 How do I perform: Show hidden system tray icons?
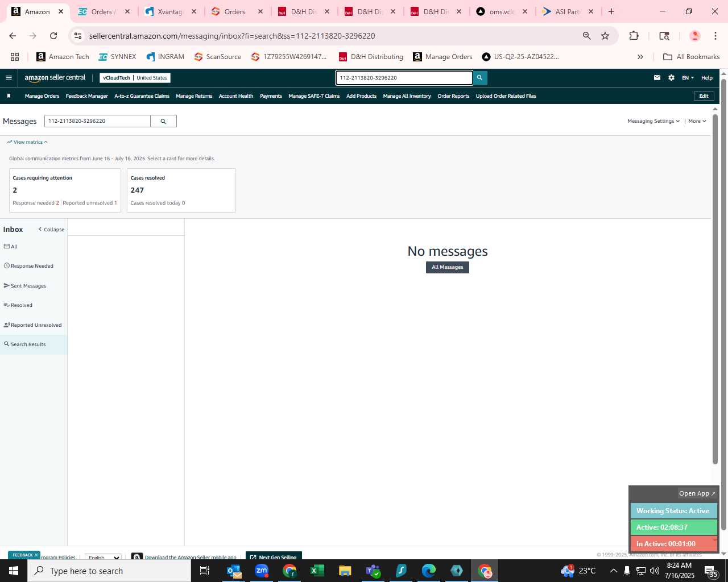[x=613, y=571]
